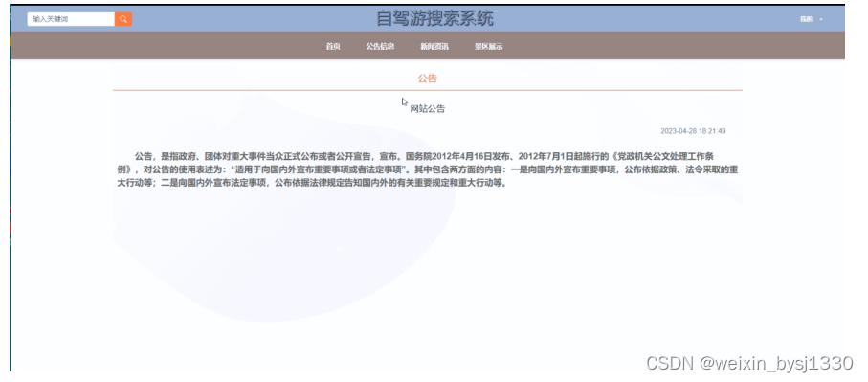Click the orange search magnifier button

[x=122, y=19]
